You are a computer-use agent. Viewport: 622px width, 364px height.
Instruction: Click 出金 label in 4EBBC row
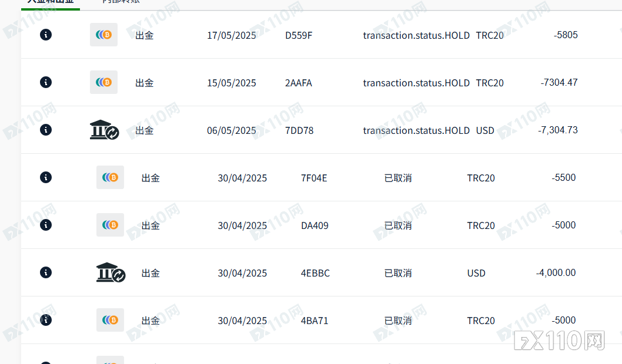coord(151,274)
